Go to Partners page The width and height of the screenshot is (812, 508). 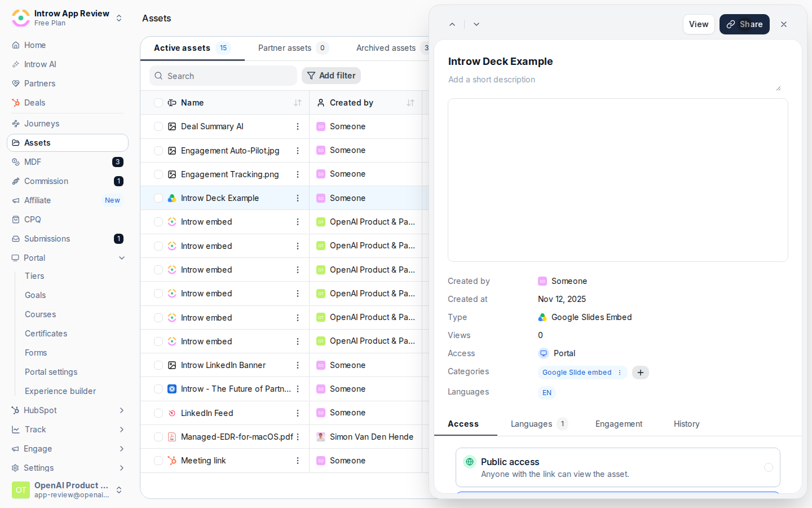point(68,84)
